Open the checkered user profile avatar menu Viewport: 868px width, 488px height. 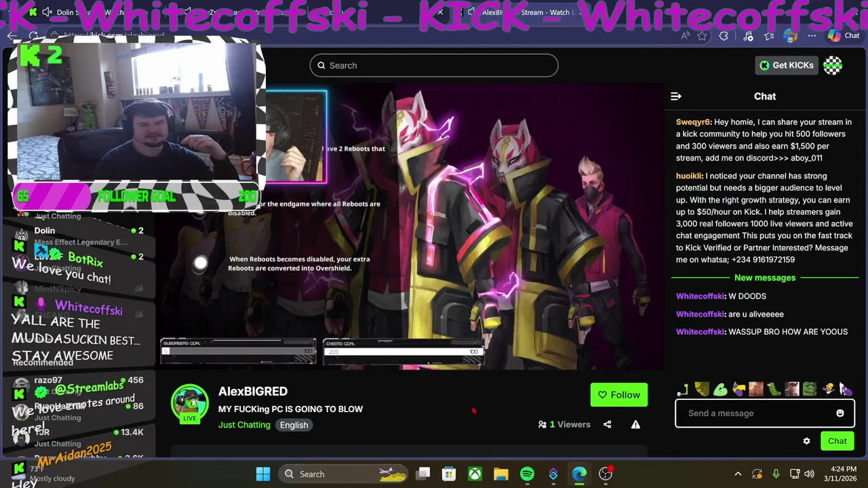point(833,65)
